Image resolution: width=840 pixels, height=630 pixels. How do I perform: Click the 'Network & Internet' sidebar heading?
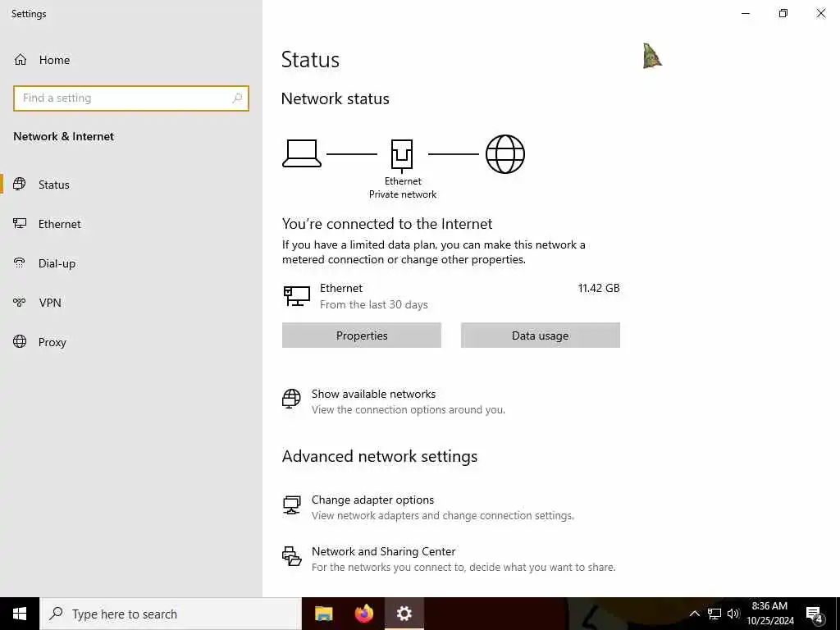[63, 137]
